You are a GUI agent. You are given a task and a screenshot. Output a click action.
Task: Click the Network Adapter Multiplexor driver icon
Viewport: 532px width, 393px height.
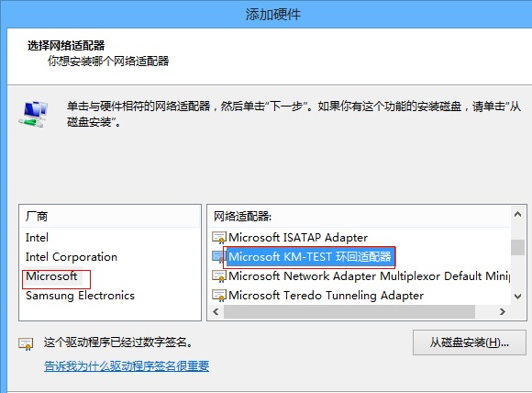[219, 276]
